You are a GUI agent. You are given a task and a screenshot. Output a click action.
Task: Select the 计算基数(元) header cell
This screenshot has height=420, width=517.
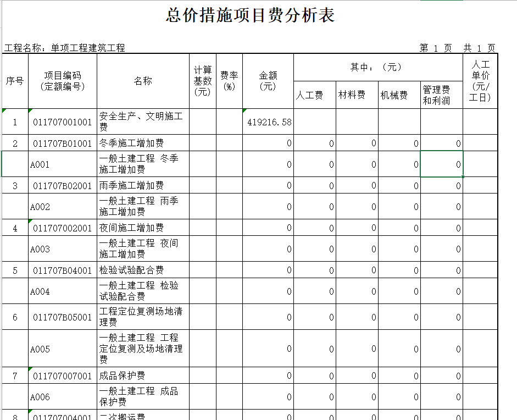pos(203,81)
